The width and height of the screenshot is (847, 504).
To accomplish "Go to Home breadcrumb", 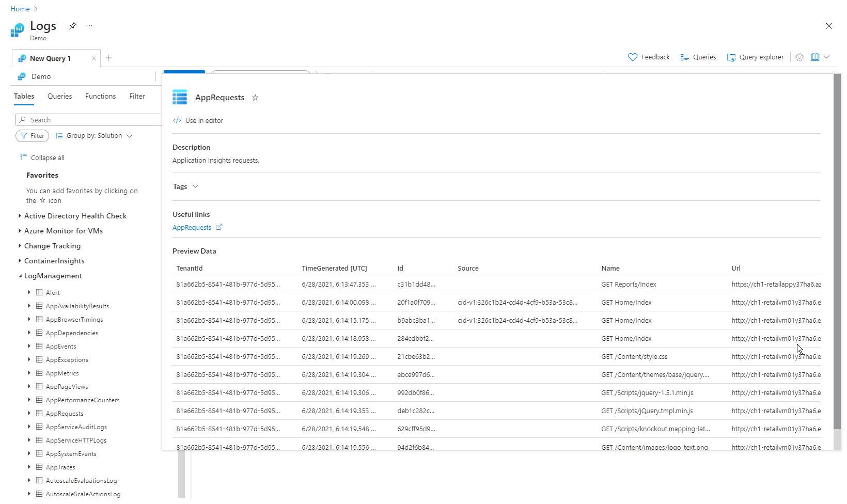I will point(20,9).
